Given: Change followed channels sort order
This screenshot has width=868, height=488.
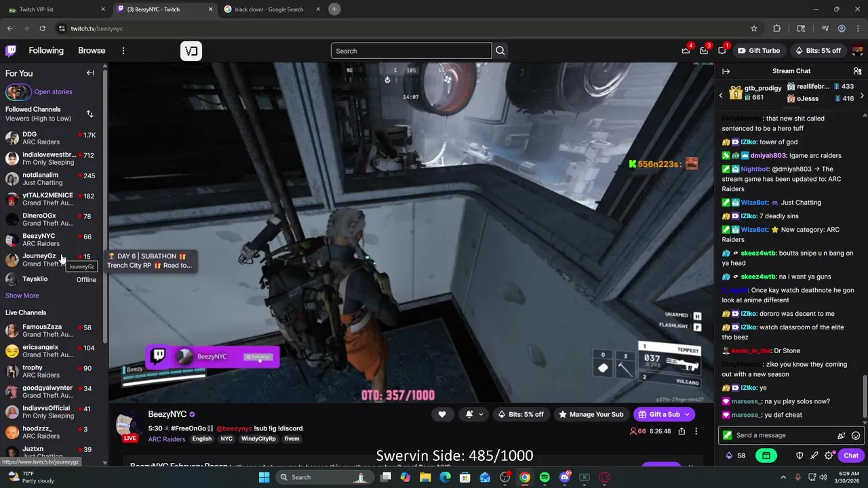Looking at the screenshot, I should click(90, 114).
